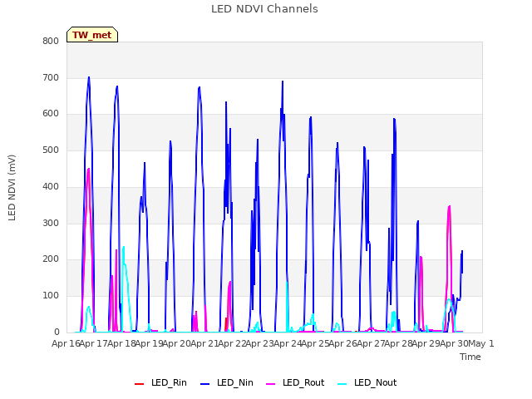Click the 400 y-axis tick label

(x=51, y=186)
